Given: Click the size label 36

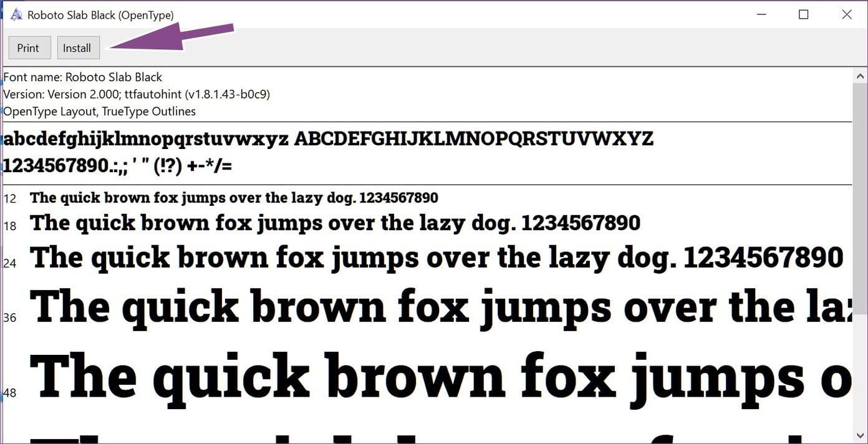Looking at the screenshot, I should pyautogui.click(x=10, y=317).
